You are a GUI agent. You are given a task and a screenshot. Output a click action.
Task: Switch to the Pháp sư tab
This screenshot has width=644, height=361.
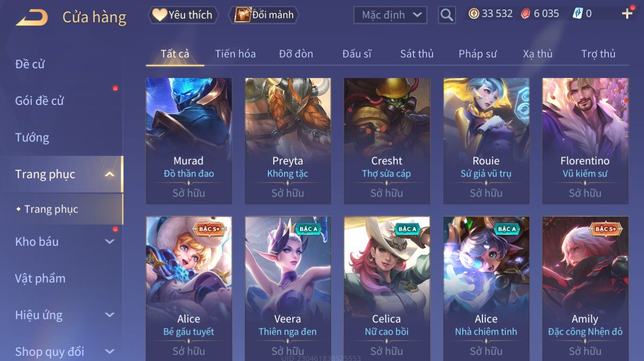(478, 54)
